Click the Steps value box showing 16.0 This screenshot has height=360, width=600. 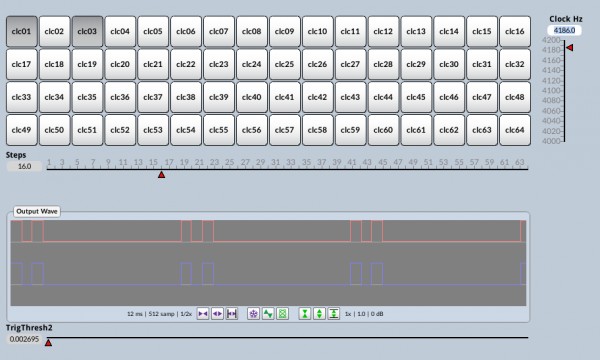click(x=24, y=166)
